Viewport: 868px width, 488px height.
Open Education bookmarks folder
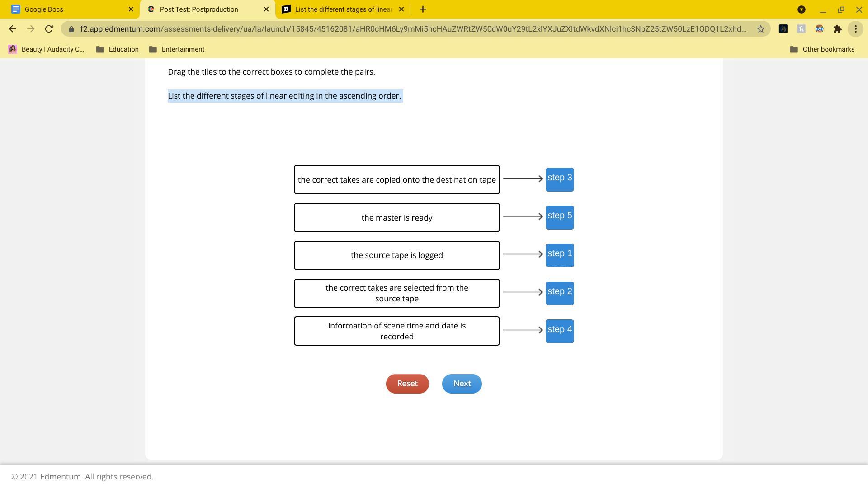click(118, 49)
